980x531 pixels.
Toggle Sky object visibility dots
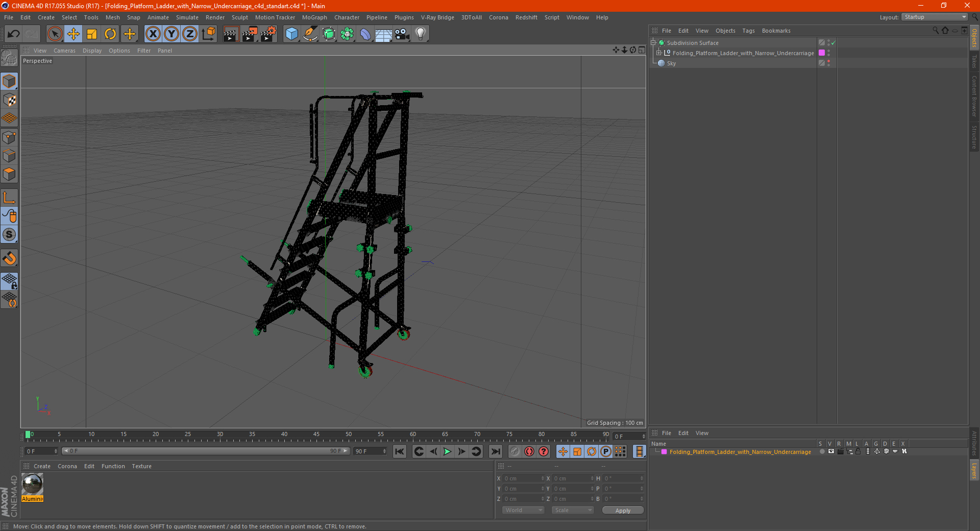pos(828,63)
